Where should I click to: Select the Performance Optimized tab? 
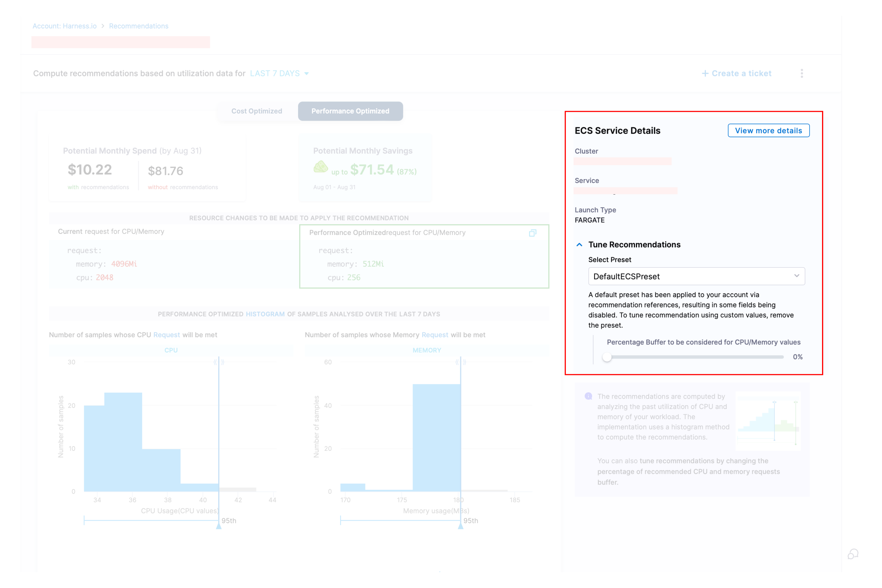(350, 111)
